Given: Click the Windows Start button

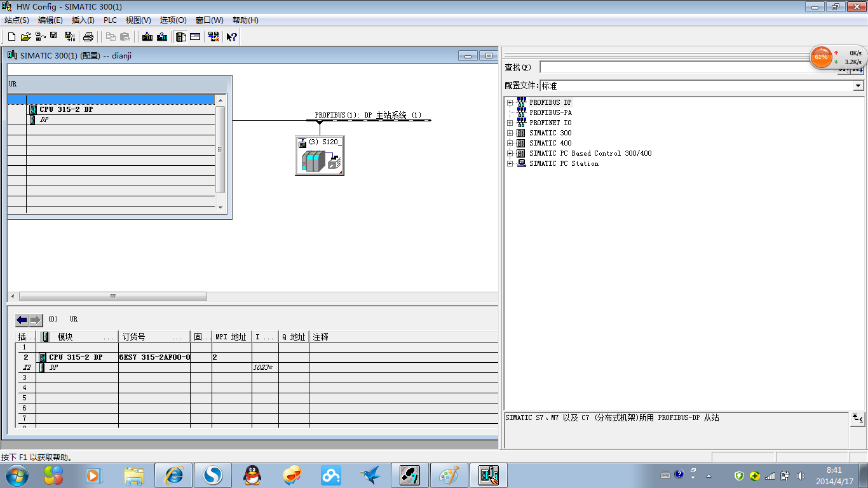Looking at the screenshot, I should 16,475.
